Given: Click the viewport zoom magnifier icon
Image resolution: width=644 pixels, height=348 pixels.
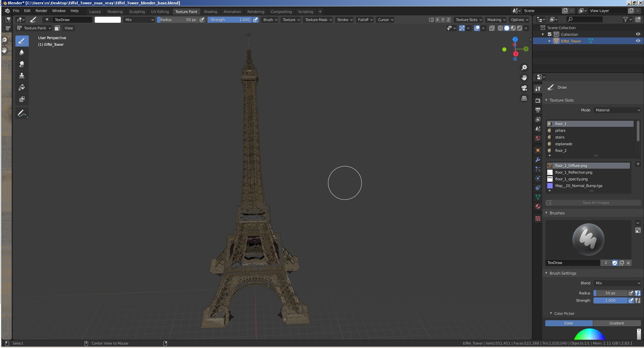Looking at the screenshot, I should [524, 68].
